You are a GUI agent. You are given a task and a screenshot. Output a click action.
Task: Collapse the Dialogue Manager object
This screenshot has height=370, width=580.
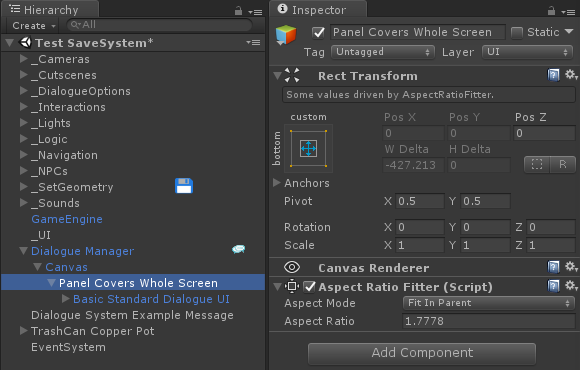pos(24,251)
